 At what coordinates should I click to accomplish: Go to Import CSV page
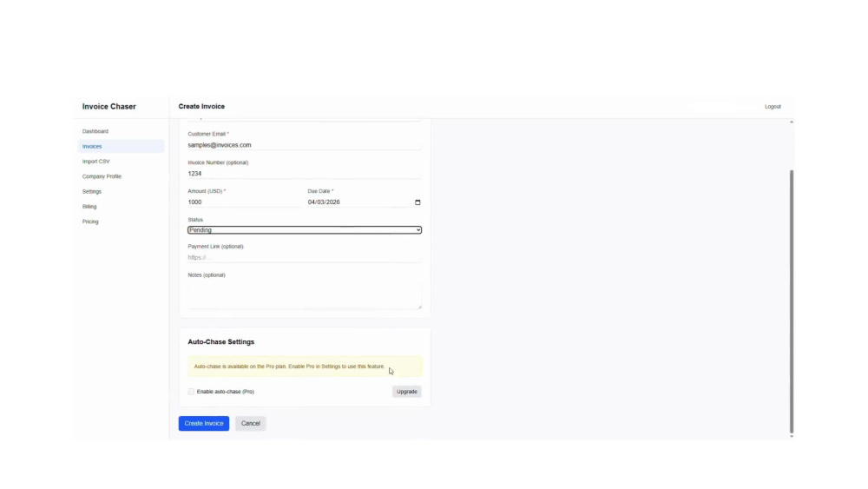click(95, 162)
